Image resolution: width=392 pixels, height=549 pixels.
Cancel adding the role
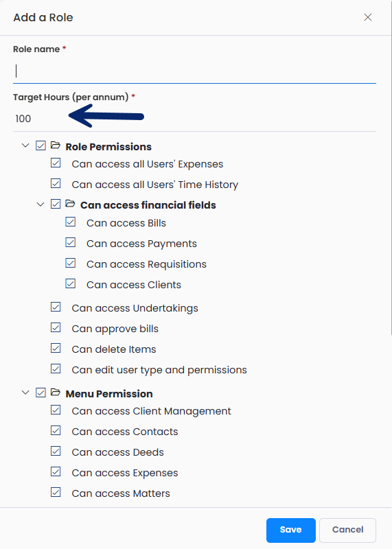(347, 530)
